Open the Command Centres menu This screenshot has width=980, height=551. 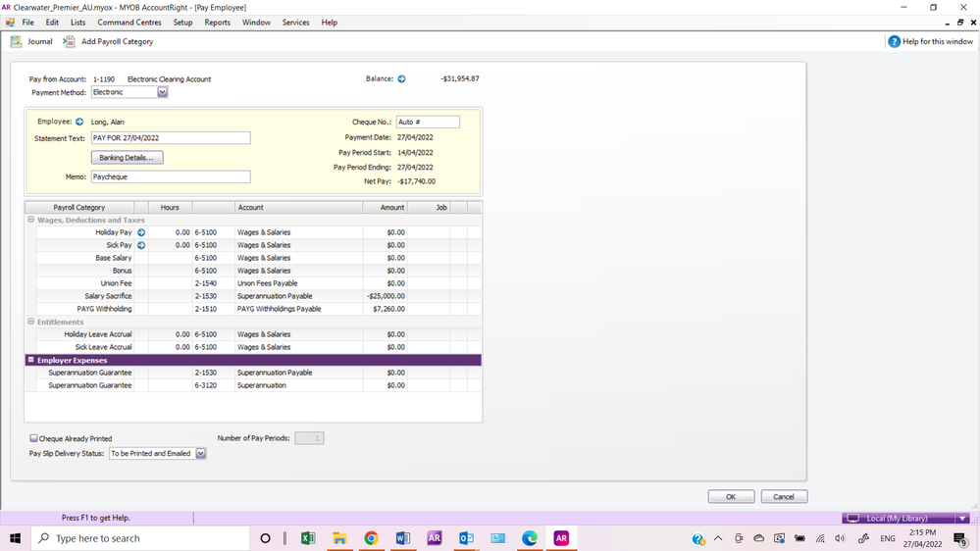click(129, 23)
